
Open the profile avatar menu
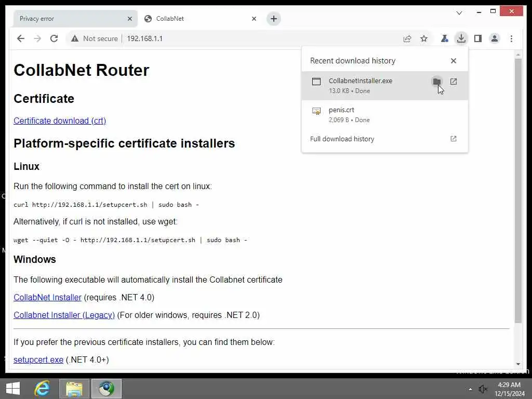495,38
